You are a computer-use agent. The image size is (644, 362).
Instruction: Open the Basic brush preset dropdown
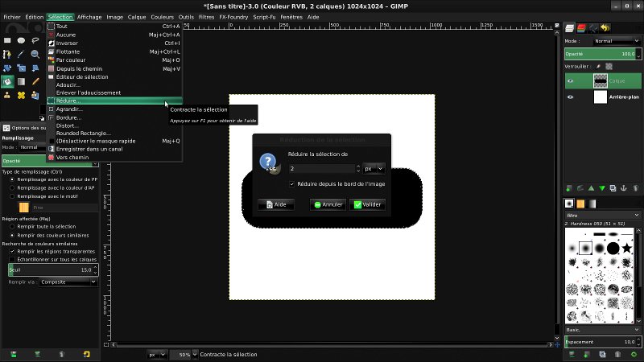pyautogui.click(x=602, y=330)
